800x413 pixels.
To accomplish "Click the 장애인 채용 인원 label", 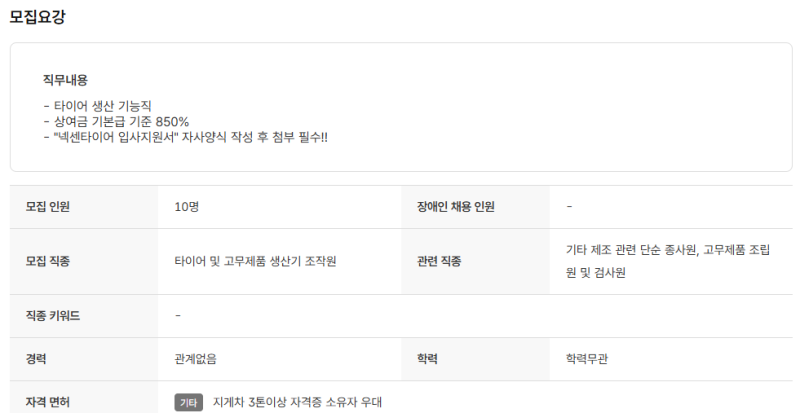I will click(456, 207).
